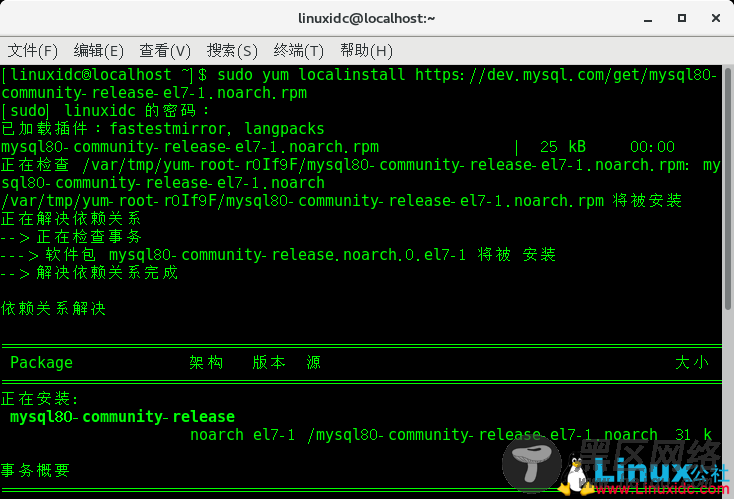Click the line '事务概要'
Image resolution: width=734 pixels, height=499 pixels.
coord(35,470)
